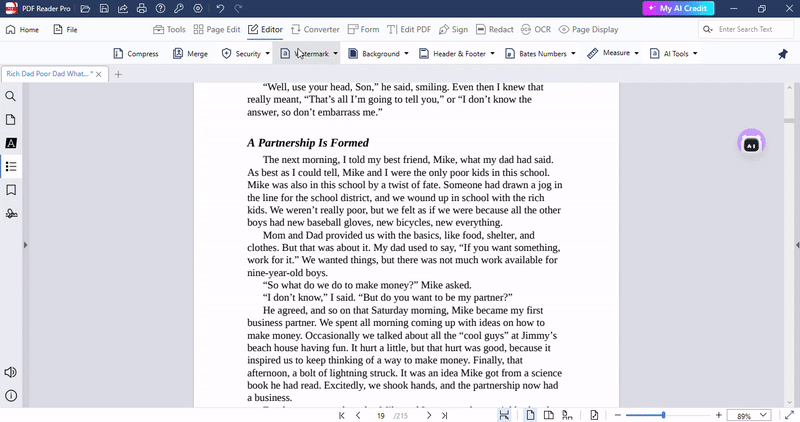Open the signature panel icon
The height and width of the screenshot is (422, 800).
pyautogui.click(x=10, y=213)
